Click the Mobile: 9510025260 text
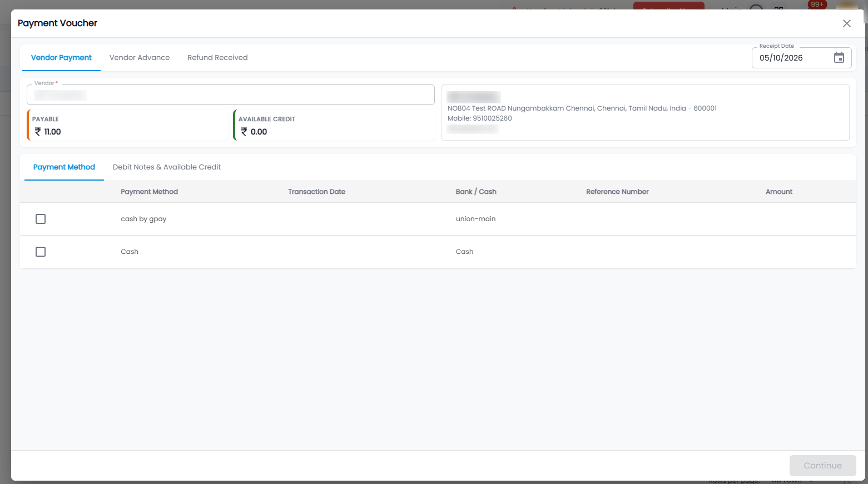 (479, 118)
